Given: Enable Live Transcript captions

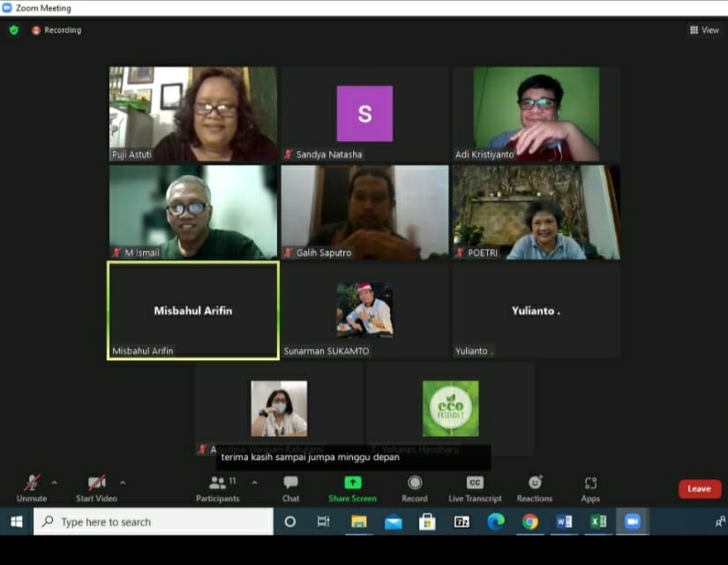Looking at the screenshot, I should point(475,488).
